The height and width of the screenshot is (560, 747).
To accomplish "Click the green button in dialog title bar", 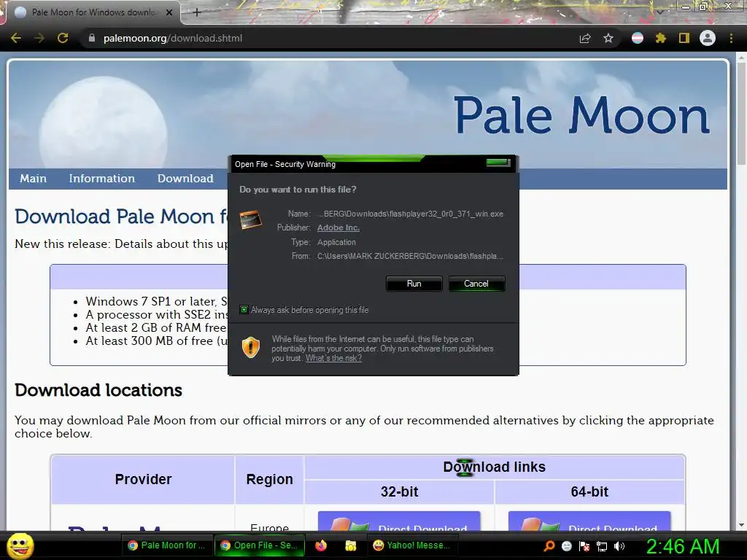I will point(498,163).
